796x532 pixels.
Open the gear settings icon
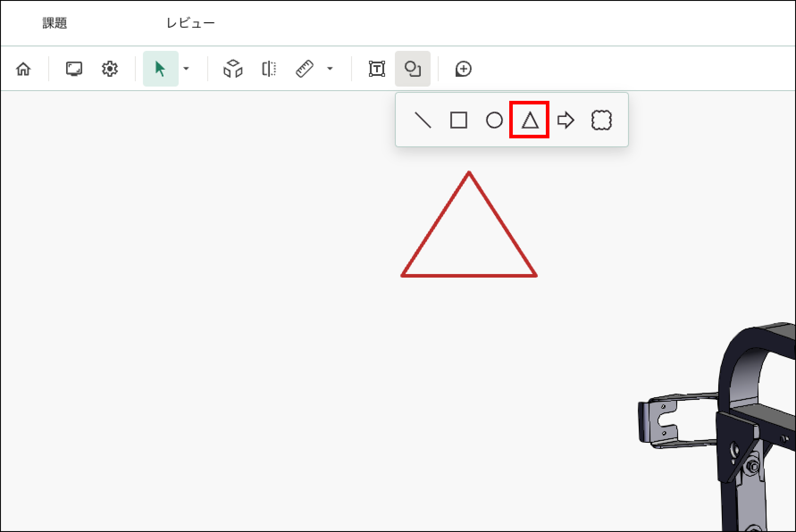coord(109,69)
